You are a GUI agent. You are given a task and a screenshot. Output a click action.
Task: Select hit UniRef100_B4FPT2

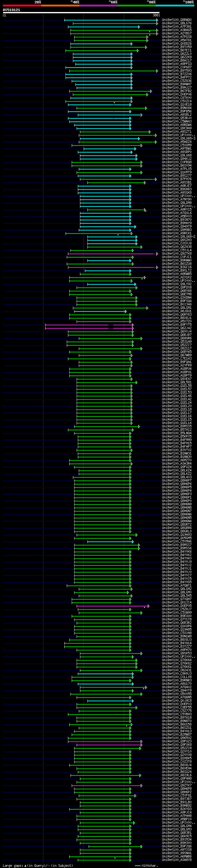[x=177, y=78]
